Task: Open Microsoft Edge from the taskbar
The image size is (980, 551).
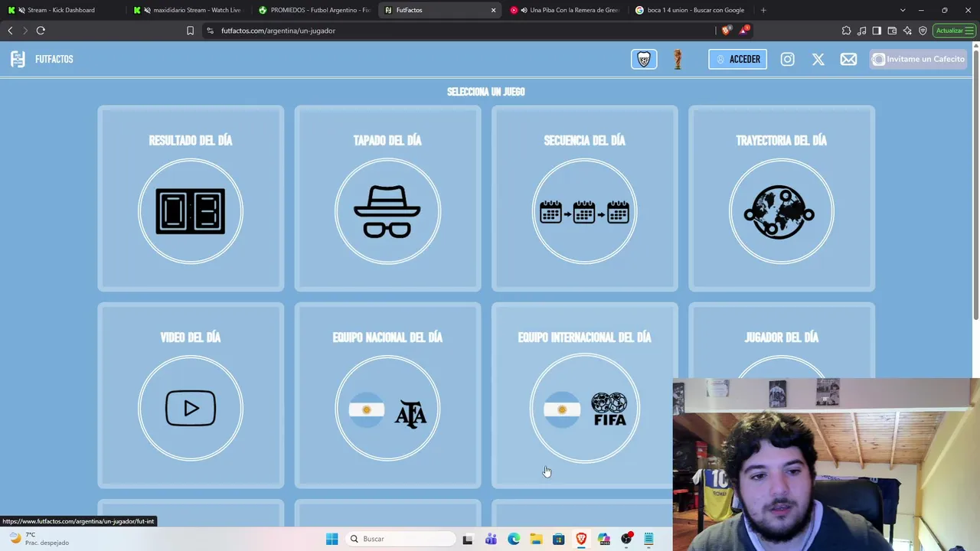Action: coord(514,539)
